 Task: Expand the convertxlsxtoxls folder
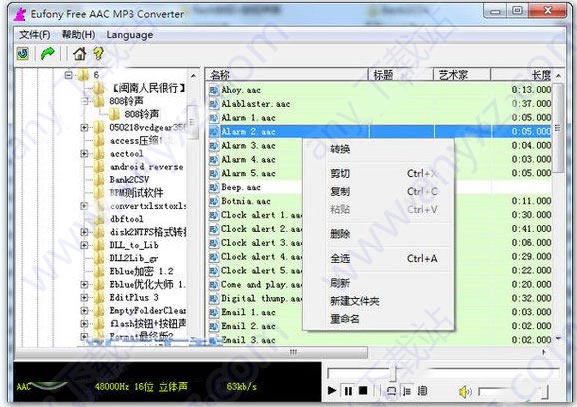(84, 206)
